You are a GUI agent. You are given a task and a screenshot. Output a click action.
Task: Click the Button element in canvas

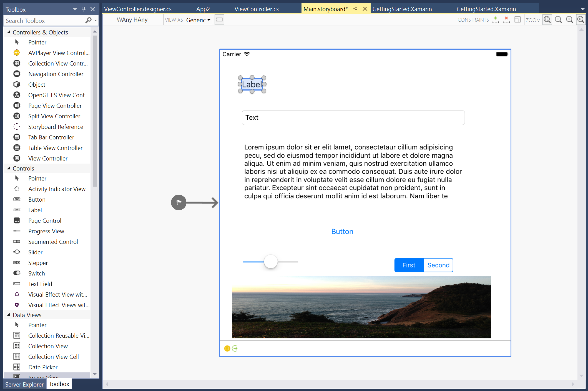341,231
